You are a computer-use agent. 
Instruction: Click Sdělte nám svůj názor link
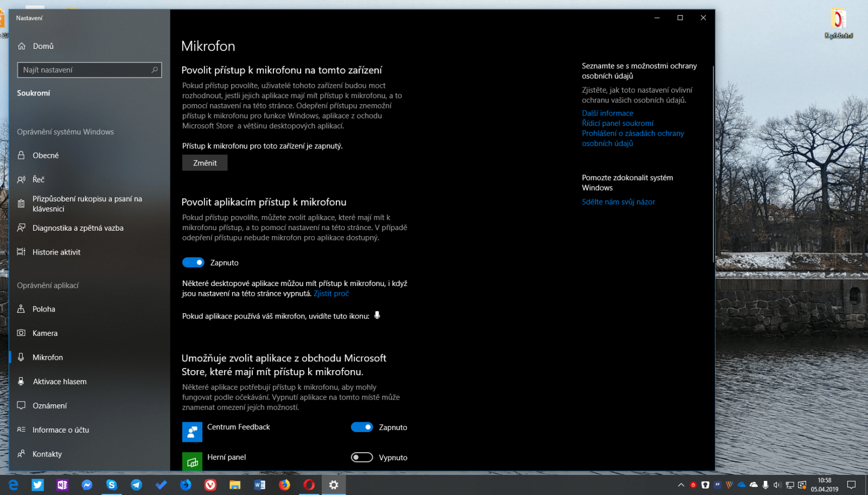(x=618, y=202)
